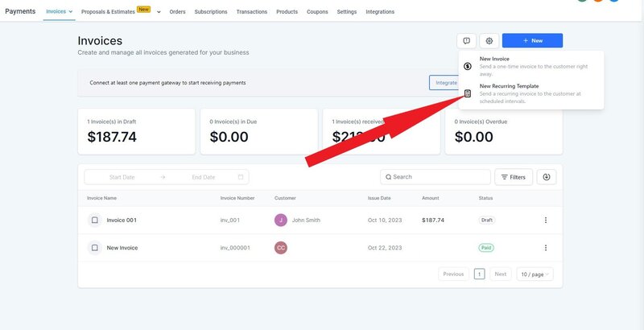The height and width of the screenshot is (330, 644).
Task: Switch to Products tab
Action: point(287,12)
